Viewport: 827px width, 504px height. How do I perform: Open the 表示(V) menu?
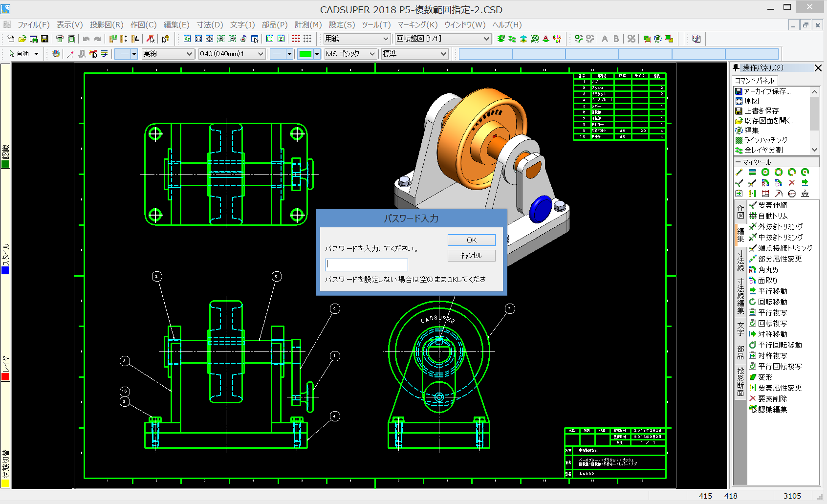(x=69, y=24)
